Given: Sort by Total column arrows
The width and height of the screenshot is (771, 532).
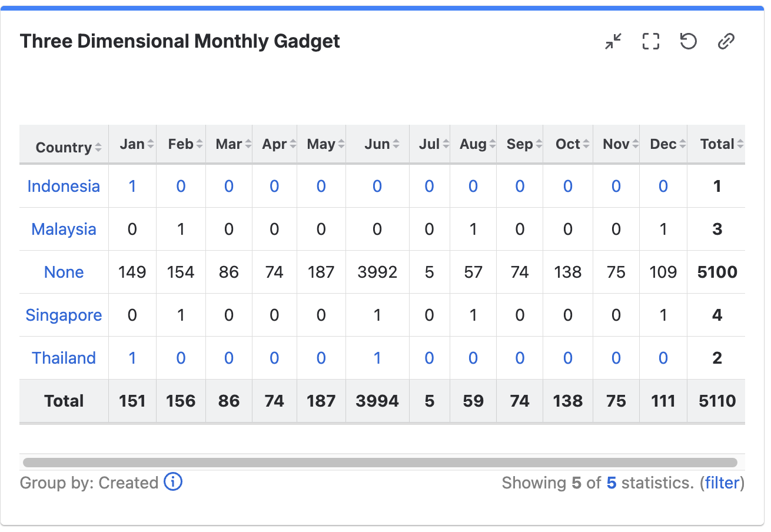Looking at the screenshot, I should (x=740, y=144).
